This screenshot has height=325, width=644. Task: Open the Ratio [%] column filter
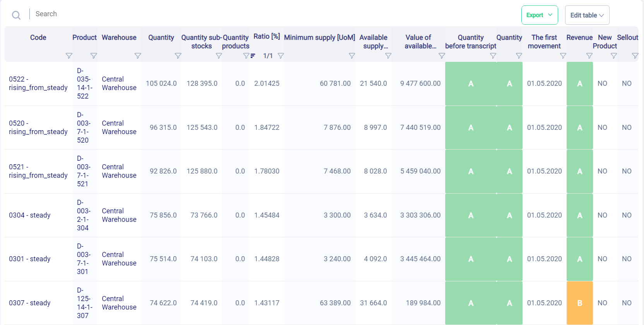281,56
